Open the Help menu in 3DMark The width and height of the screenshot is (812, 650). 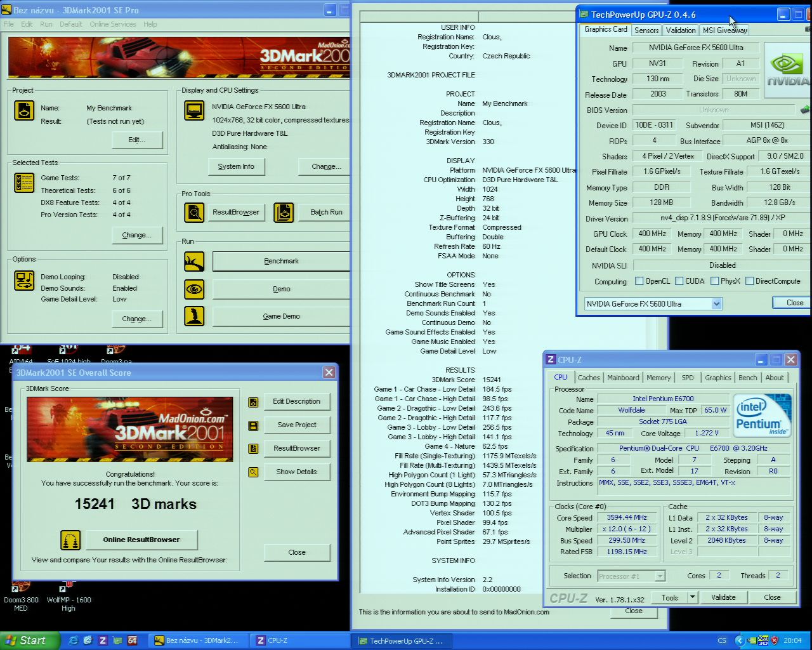coord(150,24)
